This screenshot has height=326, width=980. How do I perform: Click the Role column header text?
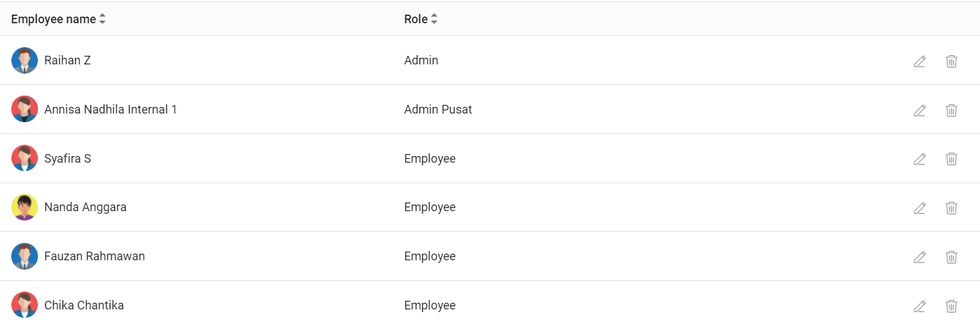(416, 19)
